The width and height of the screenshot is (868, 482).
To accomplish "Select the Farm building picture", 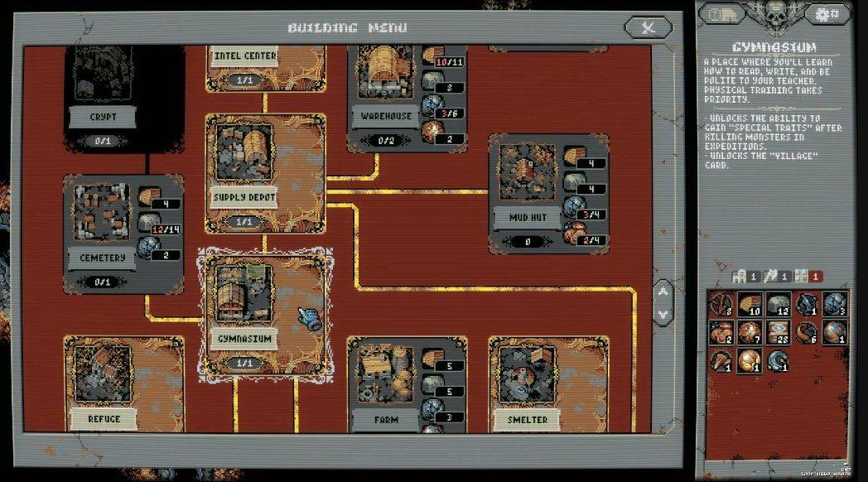I will coord(385,374).
